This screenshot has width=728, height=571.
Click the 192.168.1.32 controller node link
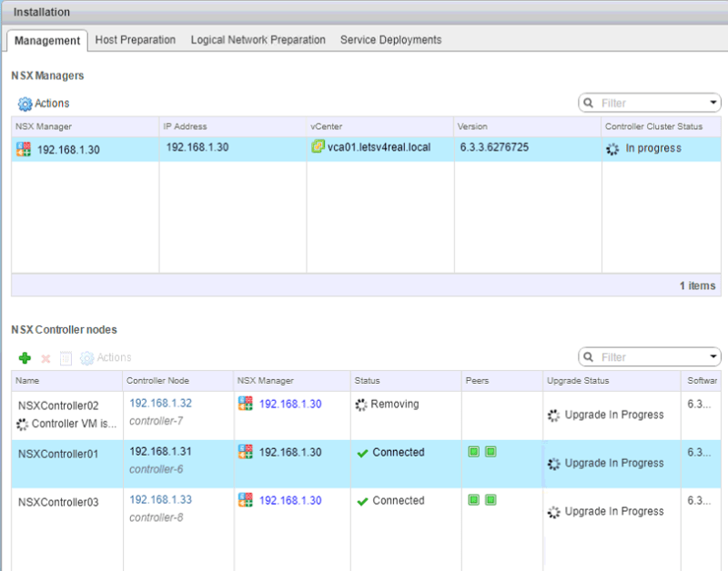tap(160, 403)
